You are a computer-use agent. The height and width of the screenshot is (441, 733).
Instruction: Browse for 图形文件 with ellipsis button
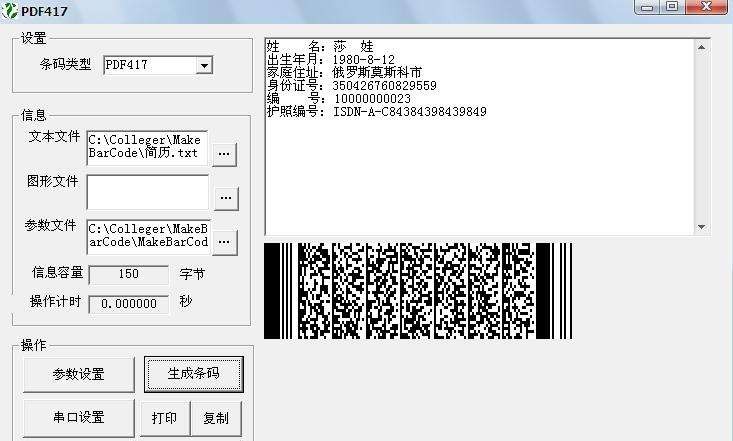(226, 198)
